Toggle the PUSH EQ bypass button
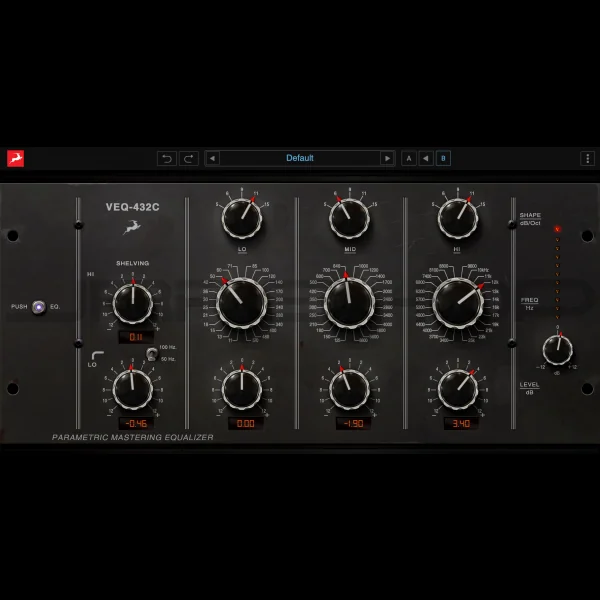Viewport: 600px width, 600px height. coord(39,307)
